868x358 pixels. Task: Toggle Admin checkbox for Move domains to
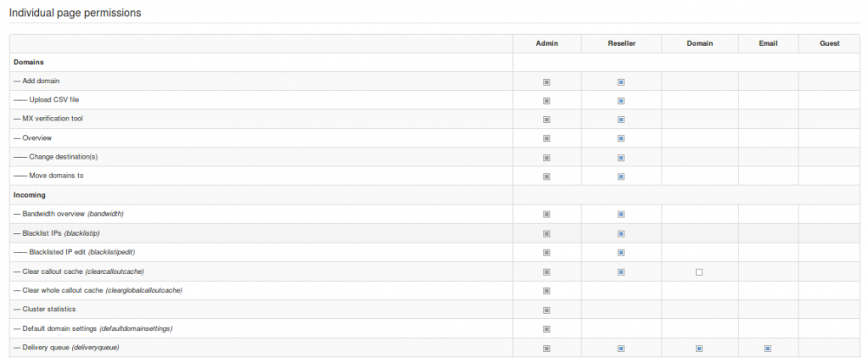547,177
